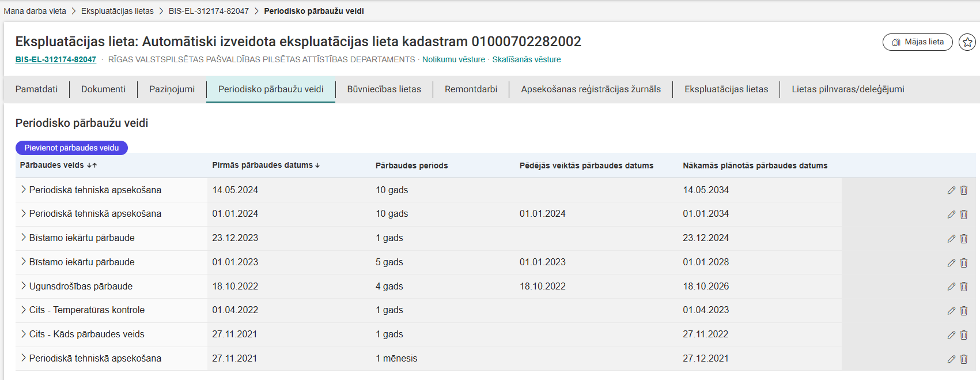Edit the 14.05.2024 Periodiskā tehniskā apsekošana row

pyautogui.click(x=951, y=190)
